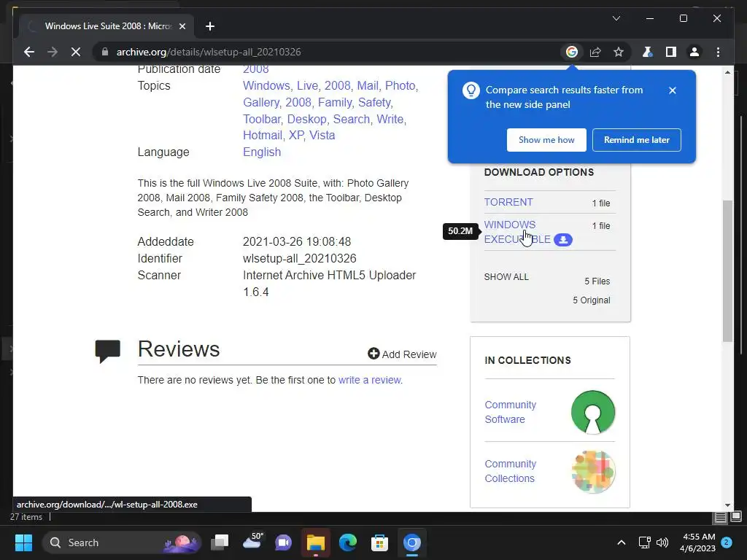Open the Windows Start menu
Screen dimensions: 747x560
(23, 542)
